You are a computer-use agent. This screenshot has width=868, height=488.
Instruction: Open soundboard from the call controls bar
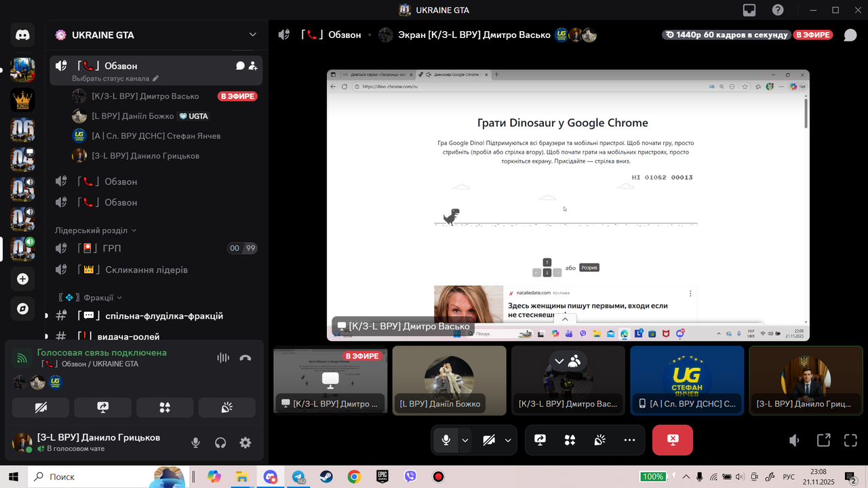pyautogui.click(x=600, y=440)
